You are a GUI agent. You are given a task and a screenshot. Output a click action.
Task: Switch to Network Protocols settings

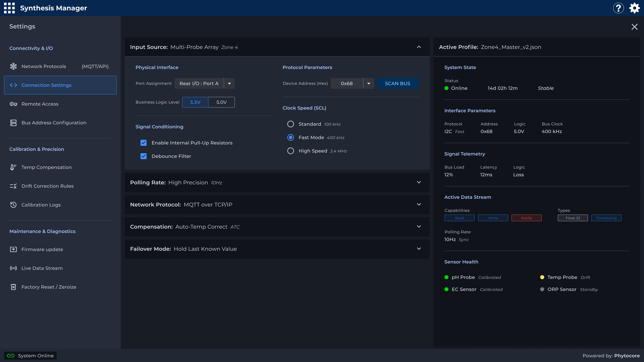44,66
